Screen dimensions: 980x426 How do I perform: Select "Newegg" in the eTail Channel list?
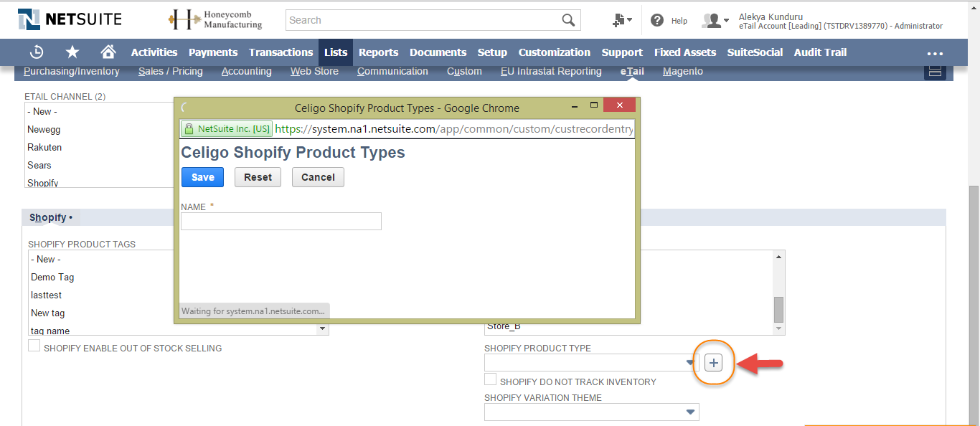(44, 130)
